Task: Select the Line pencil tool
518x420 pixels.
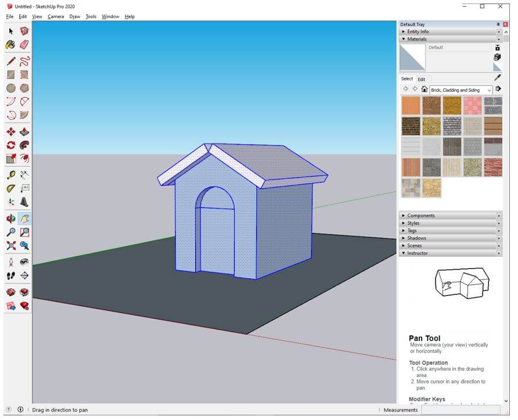Action: (11, 62)
